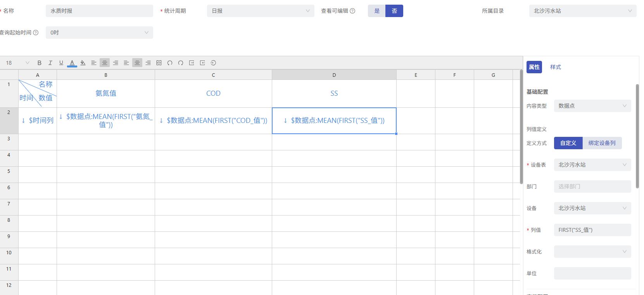This screenshot has height=295, width=644.
Task: Click help icon next to 查询起始时间
Action: 36,33
